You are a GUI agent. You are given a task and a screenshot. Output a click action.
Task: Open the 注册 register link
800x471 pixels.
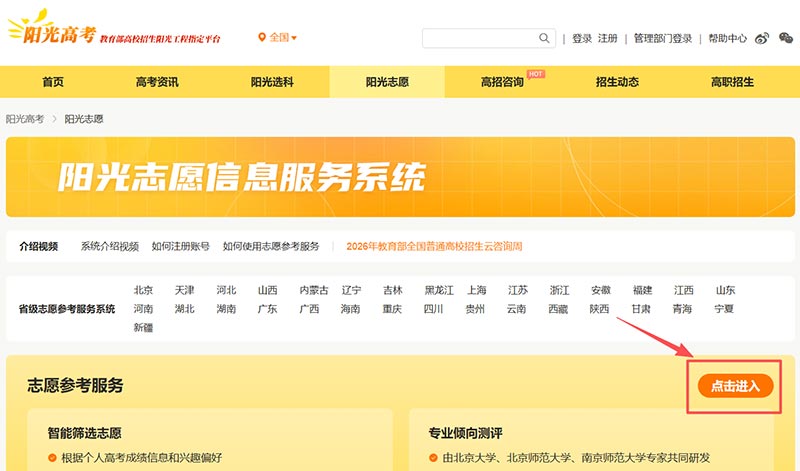click(608, 38)
